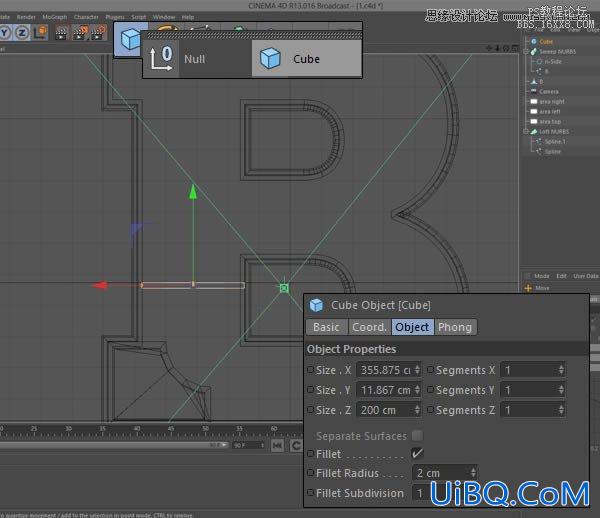Adjust the Size Y stepper arrows

417,390
